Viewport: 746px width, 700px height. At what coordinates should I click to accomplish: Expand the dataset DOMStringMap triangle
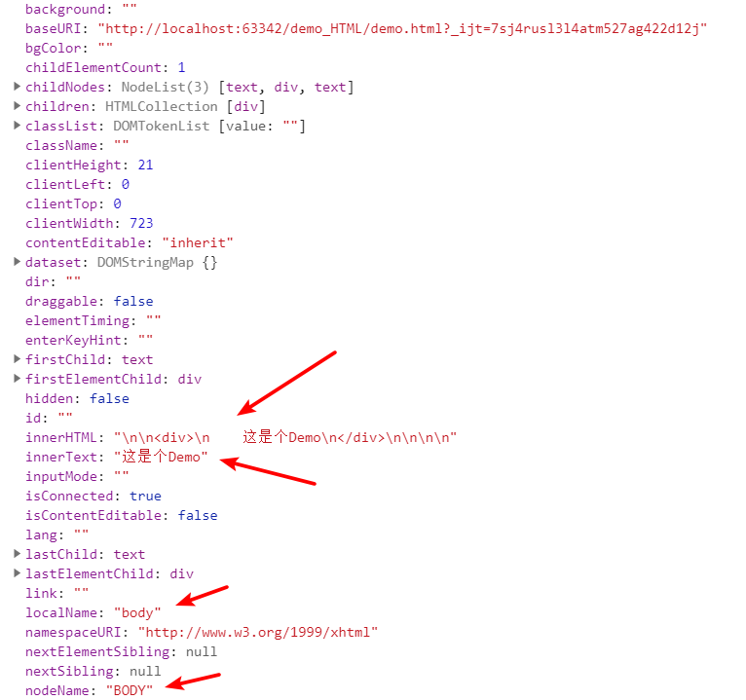[x=18, y=262]
